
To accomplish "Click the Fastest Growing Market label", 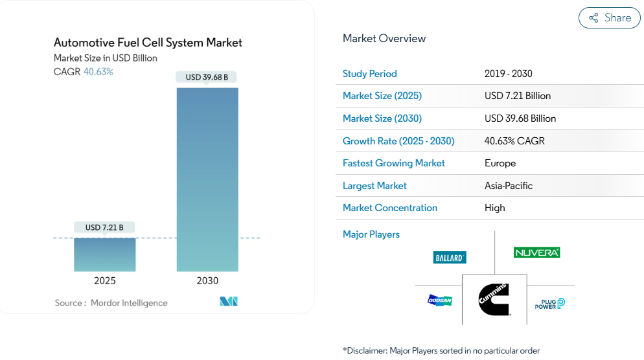I will tap(393, 163).
